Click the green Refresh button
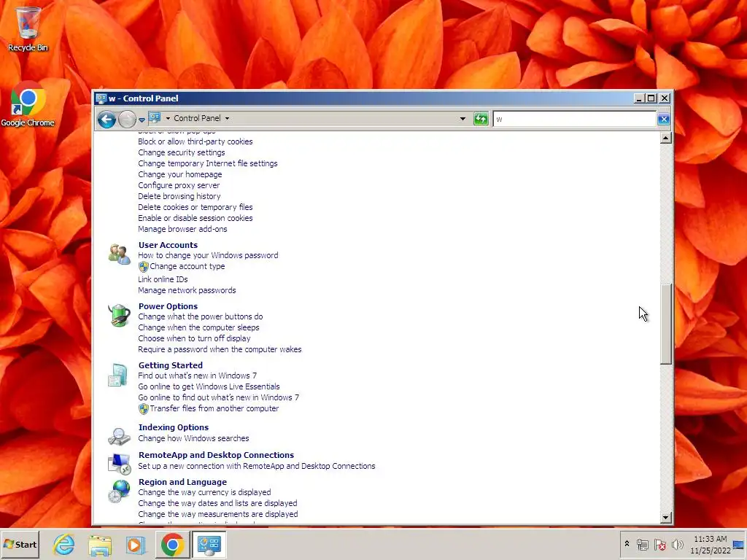Screen dimensions: 747x560 coord(481,119)
